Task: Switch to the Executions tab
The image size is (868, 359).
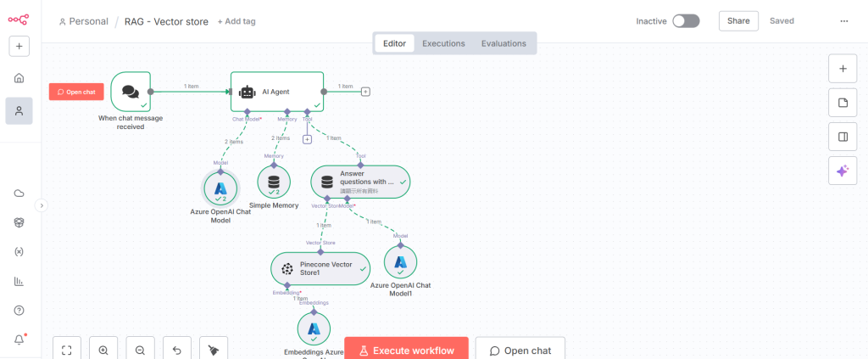Action: pos(443,43)
